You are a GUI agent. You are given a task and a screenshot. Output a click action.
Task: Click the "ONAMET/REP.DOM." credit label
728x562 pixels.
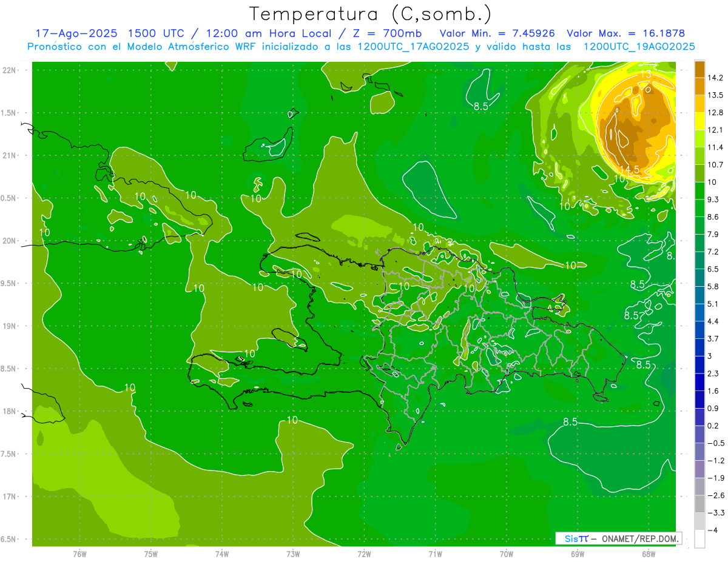pyautogui.click(x=639, y=538)
